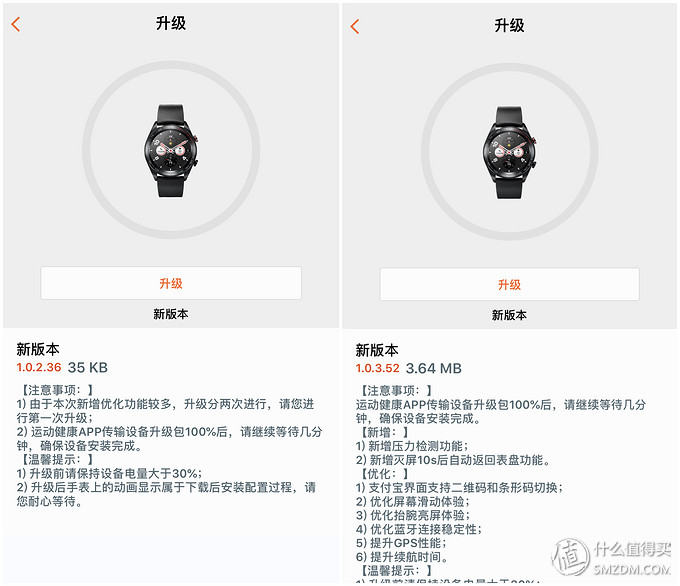
Task: Tap version number 1.0.2.36
Action: tap(39, 367)
